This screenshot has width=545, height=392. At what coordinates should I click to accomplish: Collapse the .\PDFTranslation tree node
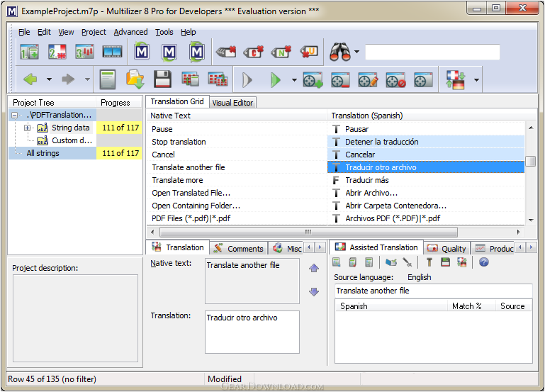pos(15,115)
